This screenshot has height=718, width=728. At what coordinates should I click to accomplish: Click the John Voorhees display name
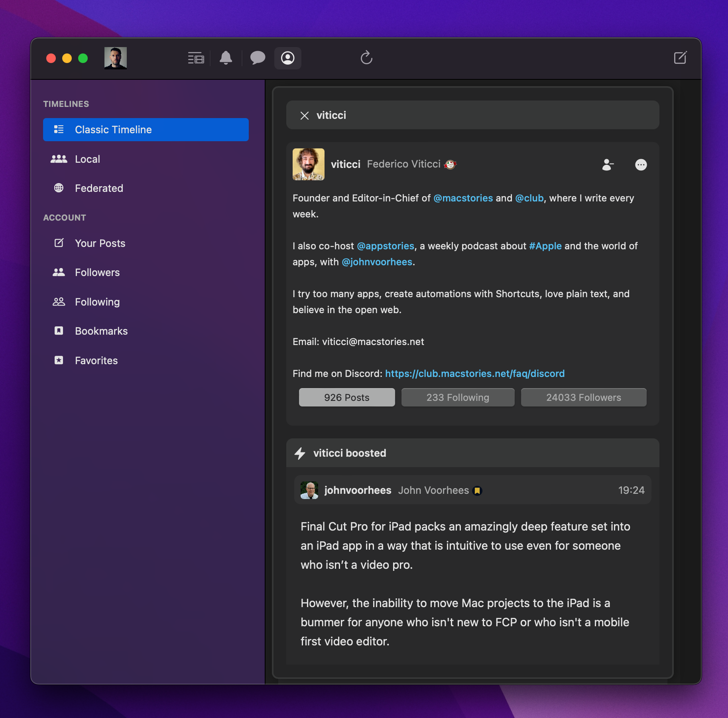[x=433, y=490]
